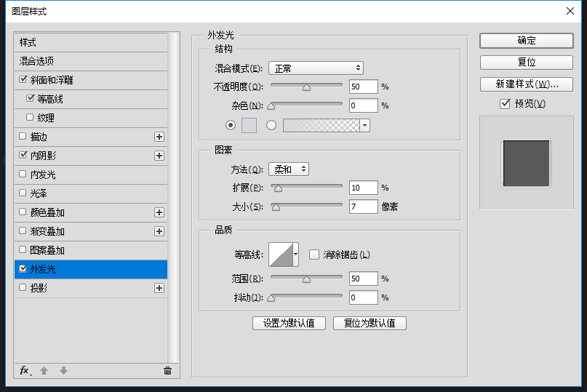
Task: Click the 范围 value field
Action: (x=363, y=279)
